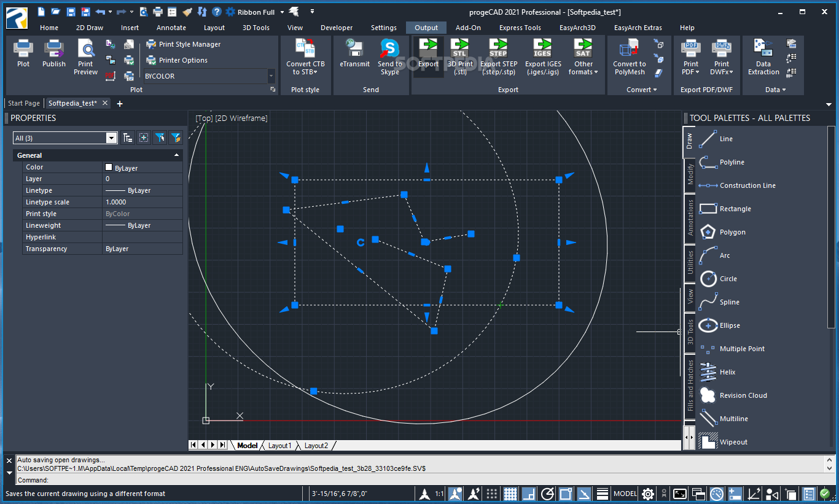Viewport: 839px width, 504px height.
Task: Click the Lineweight ByLayer value
Action: click(142, 225)
